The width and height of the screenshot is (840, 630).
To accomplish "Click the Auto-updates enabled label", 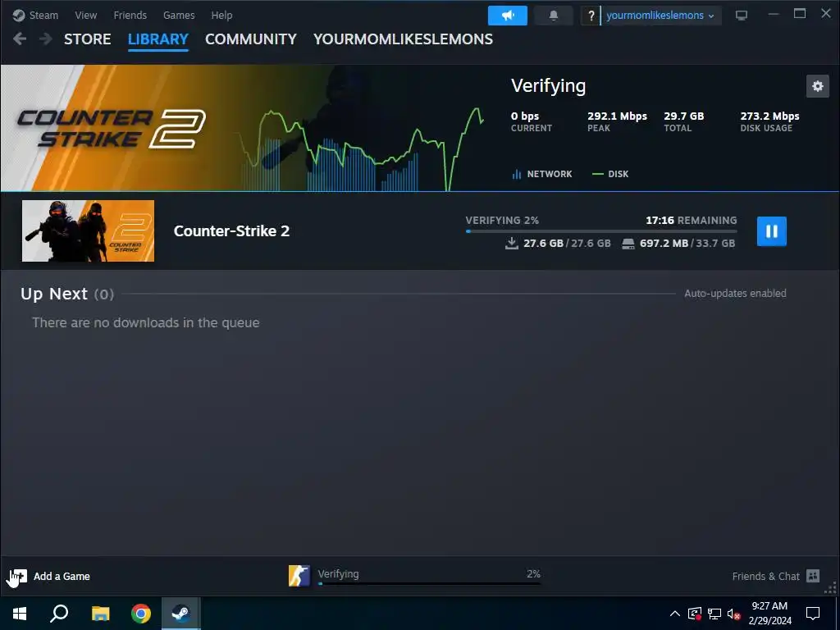I will point(735,293).
